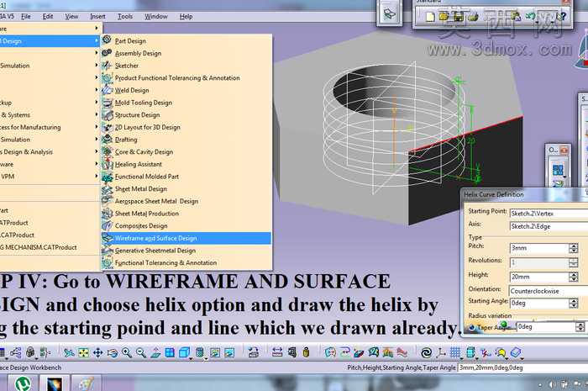Click the Mold Tooling Design icon
Viewport: 588px width, 391px height.
pyautogui.click(x=108, y=103)
